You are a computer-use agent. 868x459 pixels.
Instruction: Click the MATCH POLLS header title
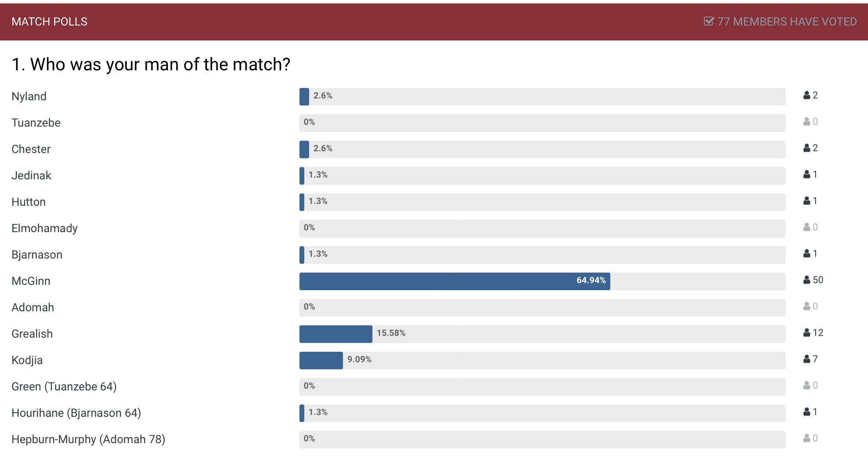tap(50, 22)
